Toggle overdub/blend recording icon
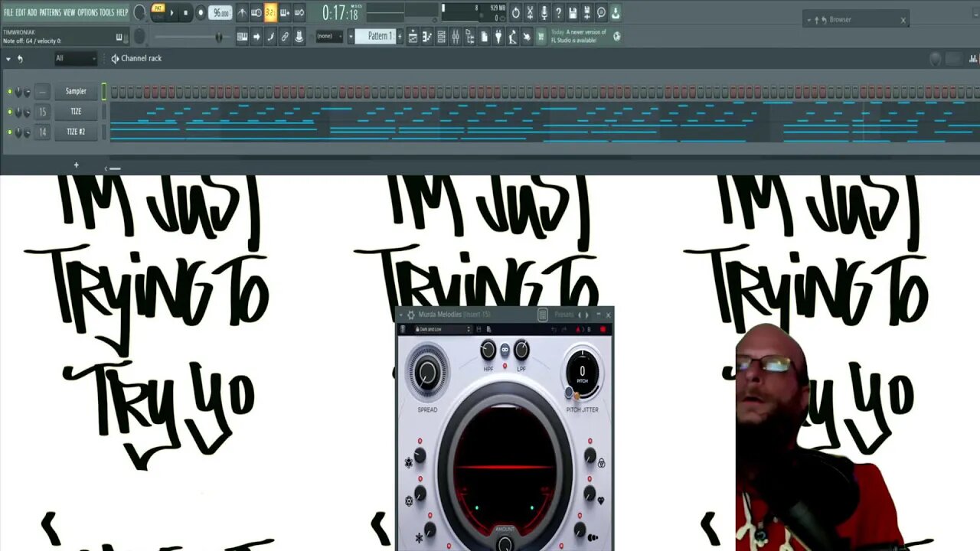Screen dimensions: 980x551 [x=285, y=13]
